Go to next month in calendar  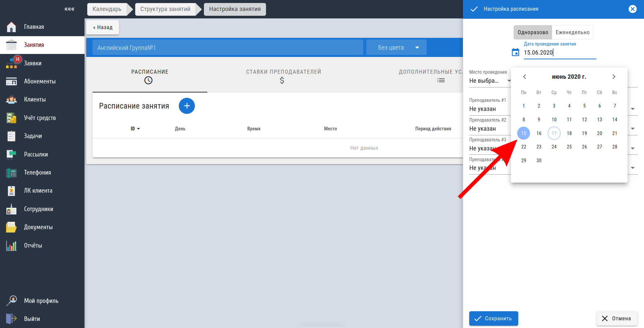(614, 77)
